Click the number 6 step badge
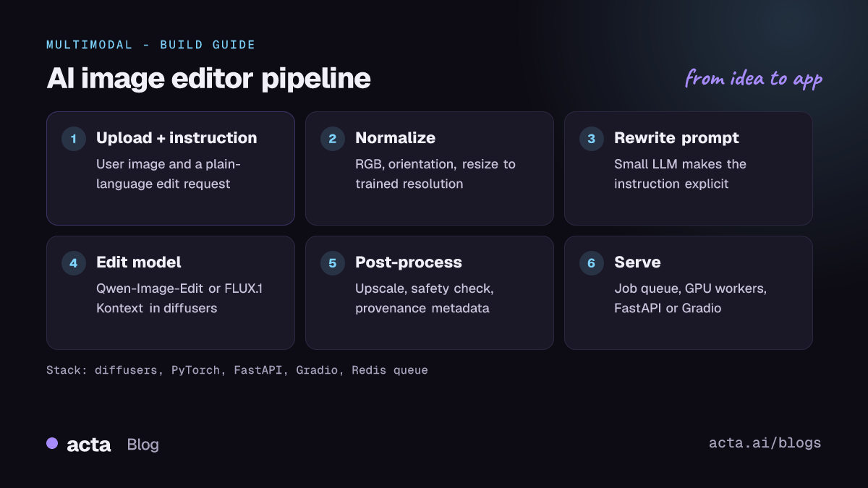Image resolution: width=868 pixels, height=488 pixels. [591, 263]
